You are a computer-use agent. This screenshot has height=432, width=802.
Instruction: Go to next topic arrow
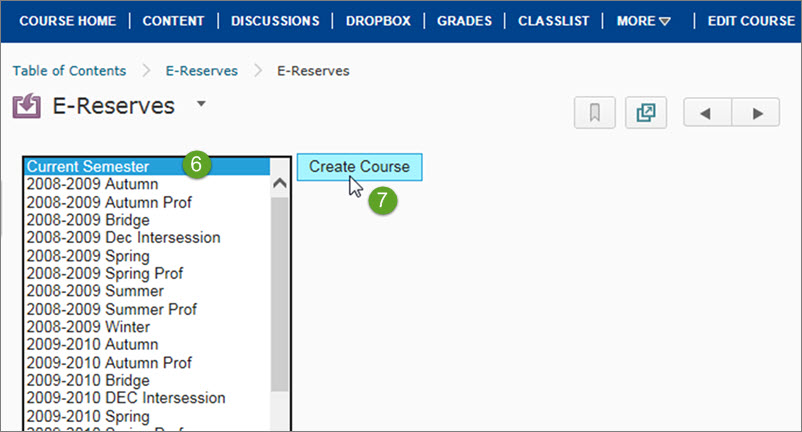click(756, 113)
